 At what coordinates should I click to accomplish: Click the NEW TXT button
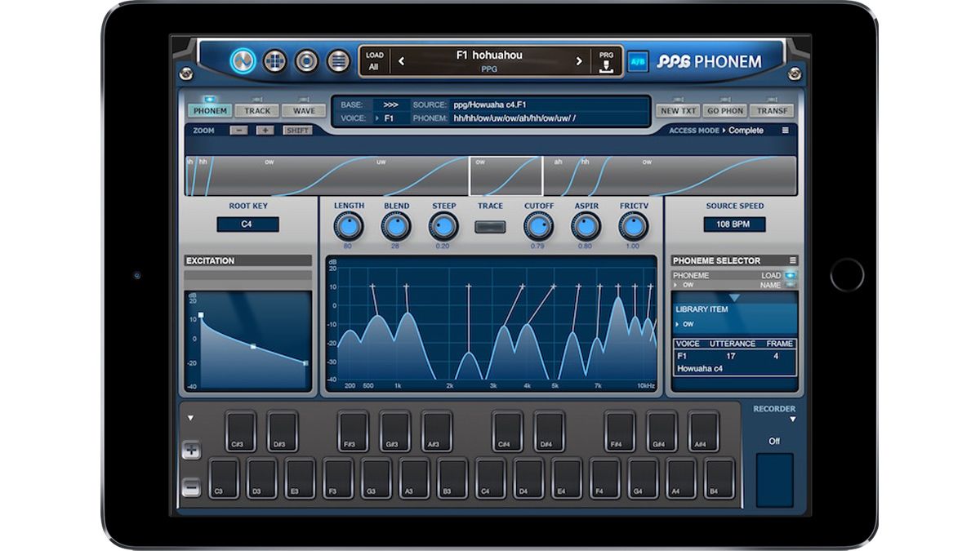click(679, 110)
